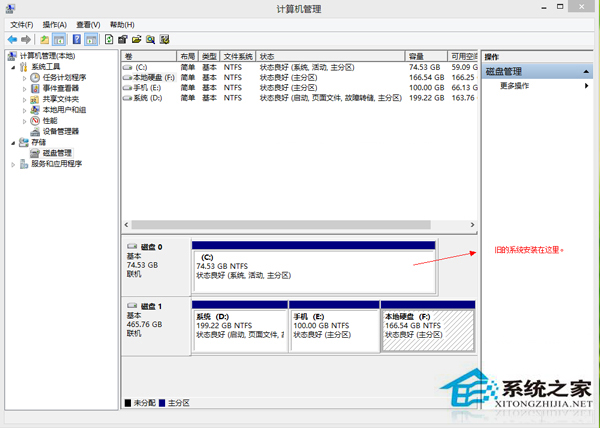This screenshot has height=428, width=600.
Task: Collapse the 磁盘管理 actions section arrow
Action: click(x=586, y=72)
